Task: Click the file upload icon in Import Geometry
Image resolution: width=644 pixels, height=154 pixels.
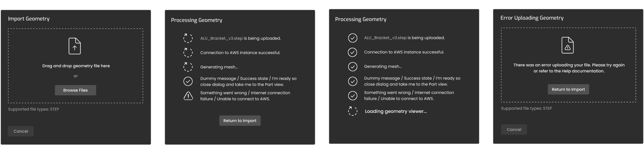Action: (75, 46)
